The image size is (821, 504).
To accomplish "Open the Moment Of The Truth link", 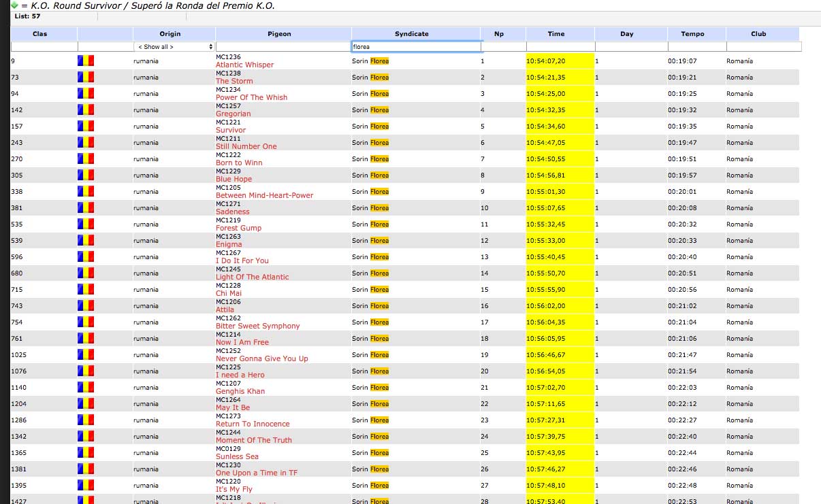I will tap(254, 440).
